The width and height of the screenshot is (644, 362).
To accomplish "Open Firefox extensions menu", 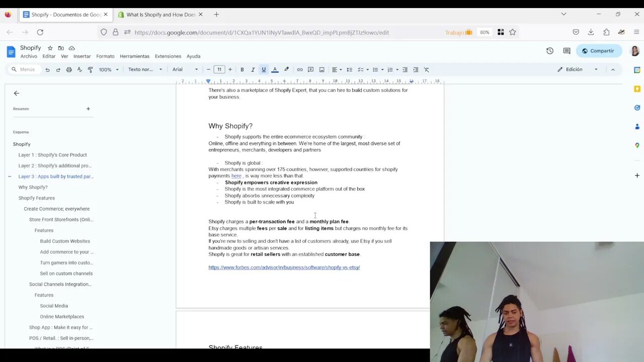I will 606,32.
